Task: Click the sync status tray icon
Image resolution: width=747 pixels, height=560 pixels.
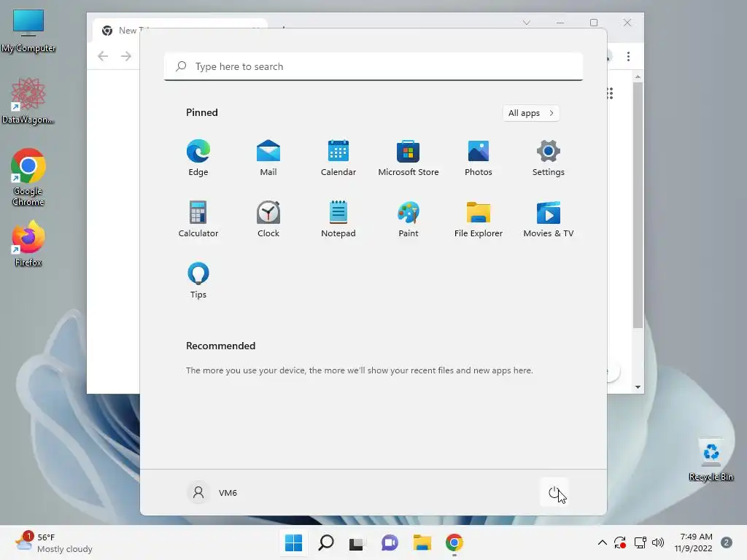Action: [620, 542]
